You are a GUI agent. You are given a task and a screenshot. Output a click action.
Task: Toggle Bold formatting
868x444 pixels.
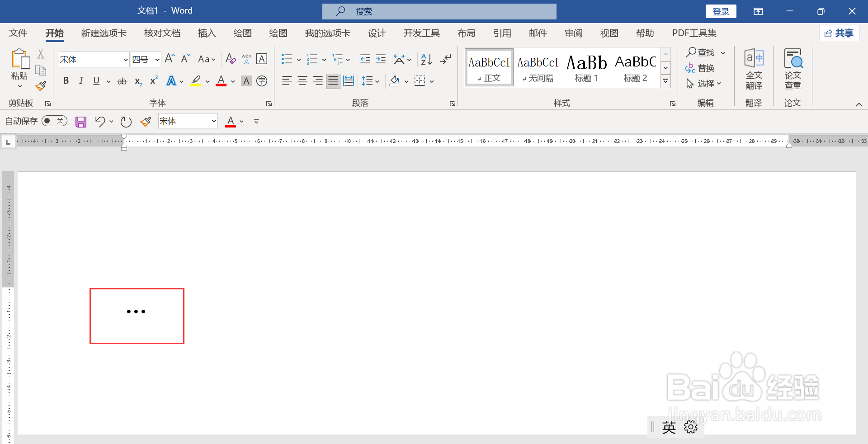pyautogui.click(x=66, y=81)
